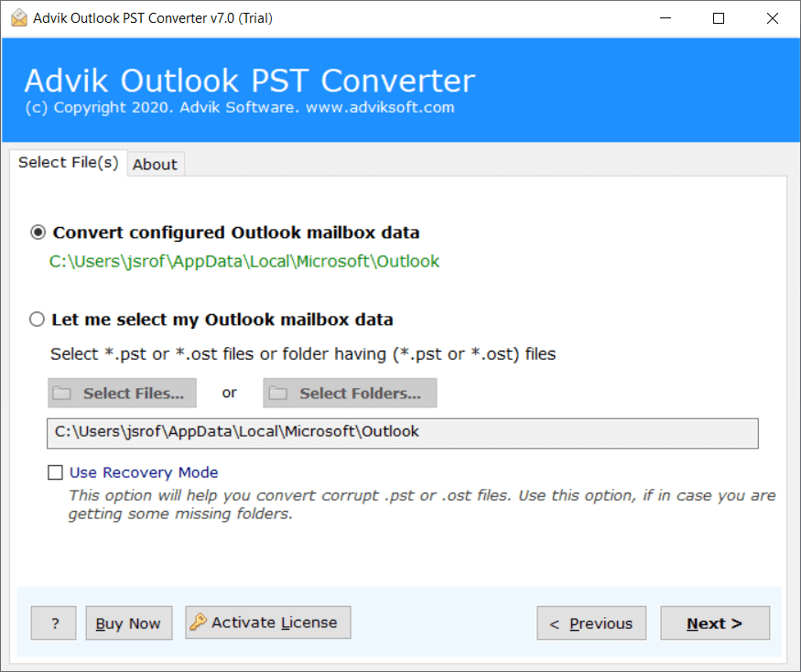Select the Convert configured Outlook mailbox data option
Screen dimensions: 801x672
(x=36, y=233)
